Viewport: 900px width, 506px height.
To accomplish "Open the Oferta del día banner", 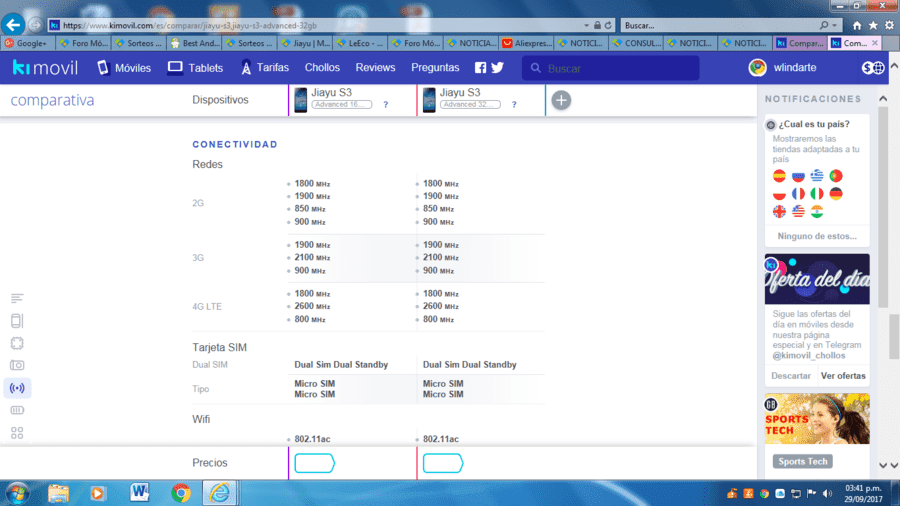I will tap(817, 279).
